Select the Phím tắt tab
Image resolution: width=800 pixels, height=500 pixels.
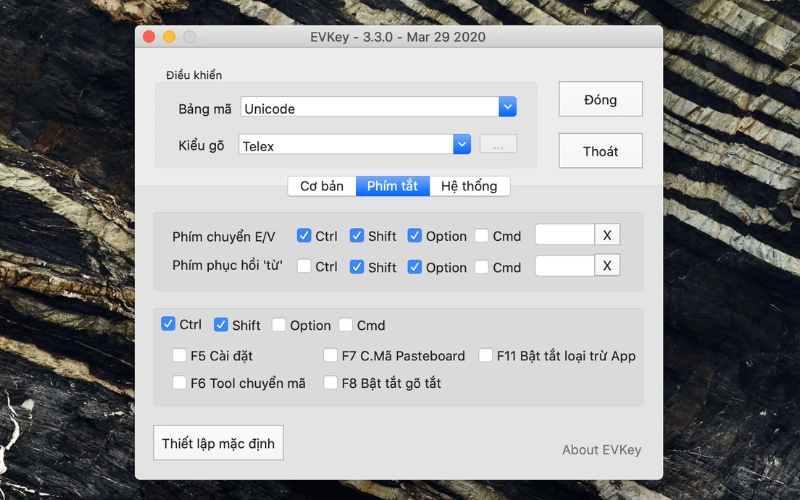(x=392, y=186)
